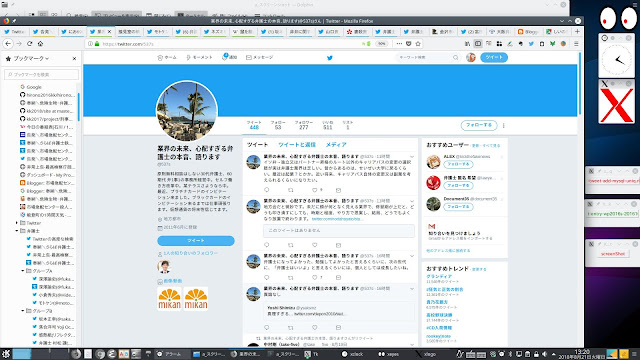Like the first tweet with the heart icon
This screenshot has height=360, width=640.
pyautogui.click(x=315, y=190)
